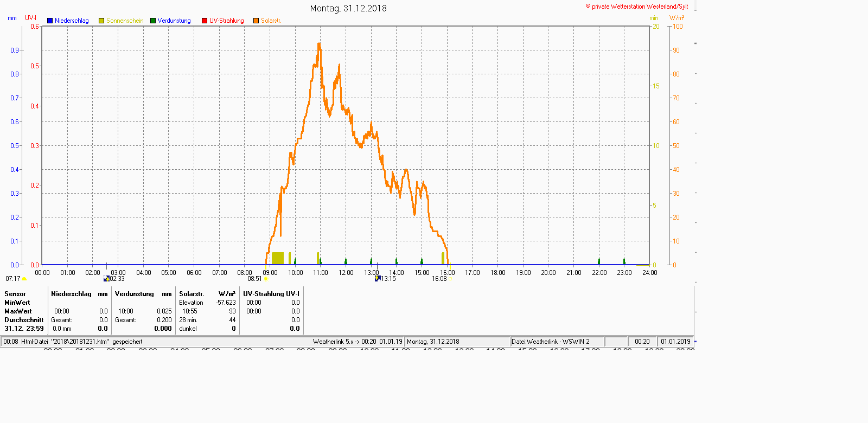The height and width of the screenshot is (423, 868).
Task: Click the Montag, 31.12.2018 chart title
Action: [348, 8]
